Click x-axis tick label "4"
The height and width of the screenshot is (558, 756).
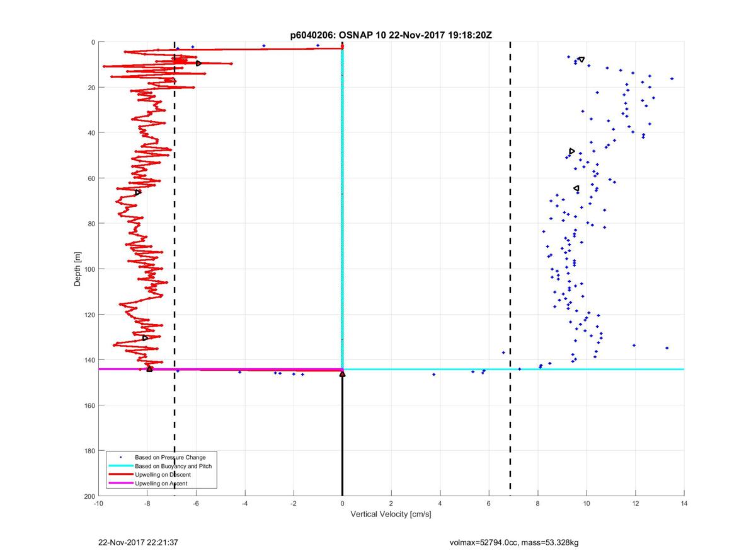click(x=440, y=504)
